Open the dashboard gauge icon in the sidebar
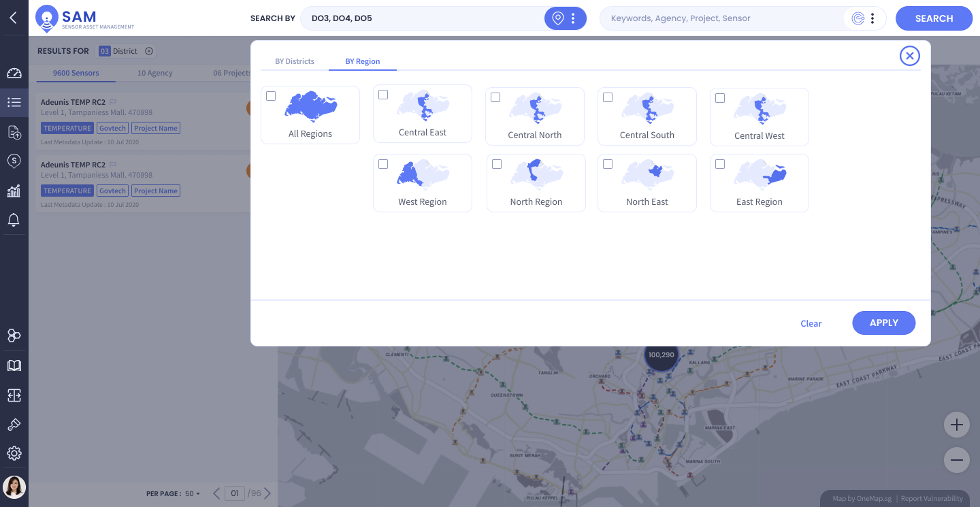Viewport: 980px width, 507px height. click(x=14, y=73)
